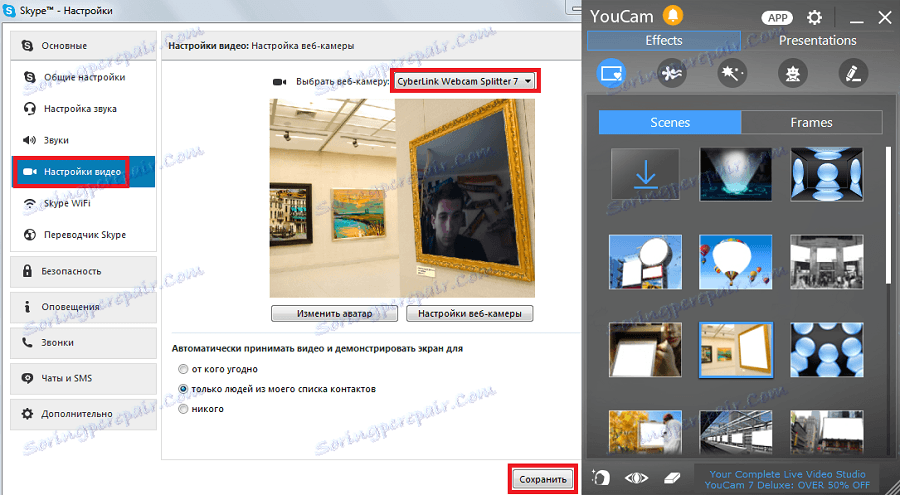
Task: Toggle the eye preview icon in YouCam
Action: [x=636, y=477]
